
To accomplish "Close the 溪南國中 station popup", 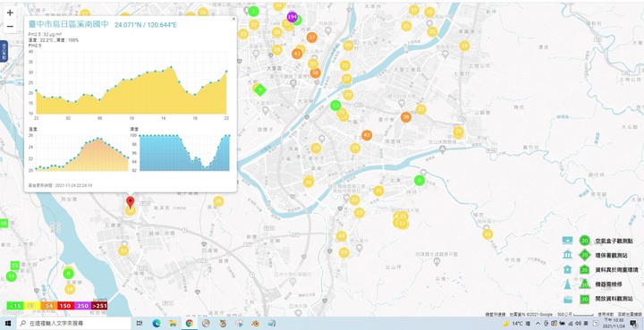I will [233, 19].
